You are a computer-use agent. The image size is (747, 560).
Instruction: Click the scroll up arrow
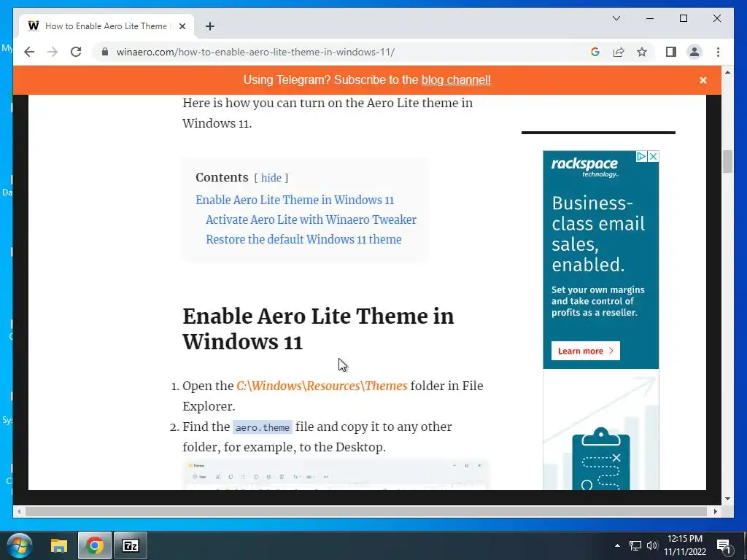tap(727, 72)
